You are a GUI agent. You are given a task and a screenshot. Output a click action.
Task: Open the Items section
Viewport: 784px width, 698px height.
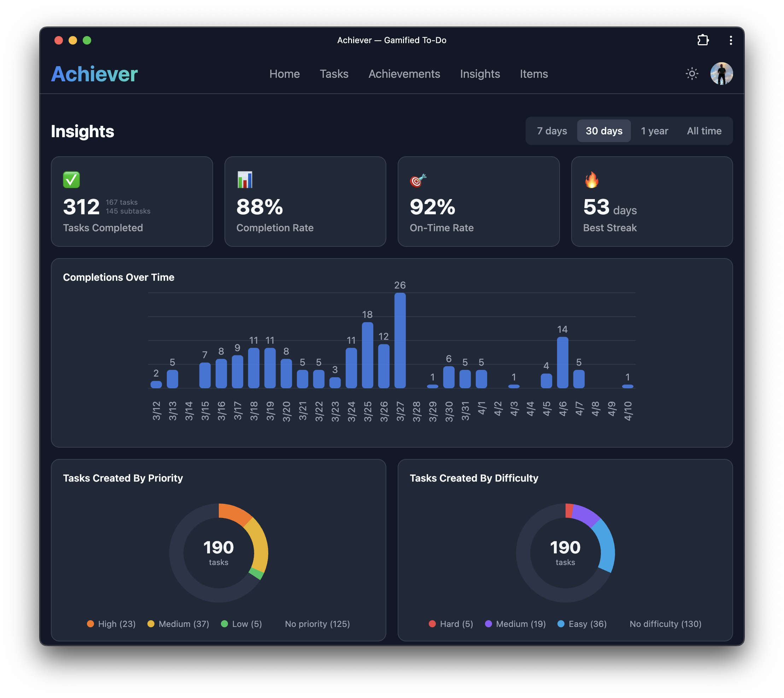point(533,74)
